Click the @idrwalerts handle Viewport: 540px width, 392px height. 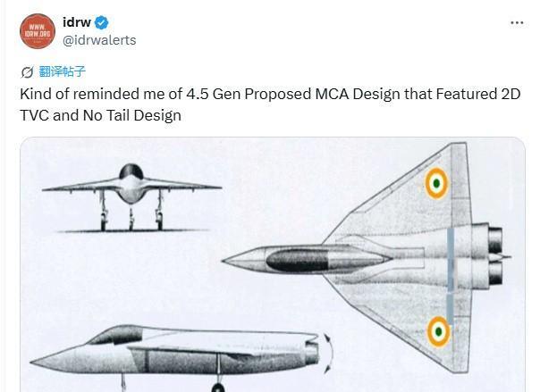point(99,40)
